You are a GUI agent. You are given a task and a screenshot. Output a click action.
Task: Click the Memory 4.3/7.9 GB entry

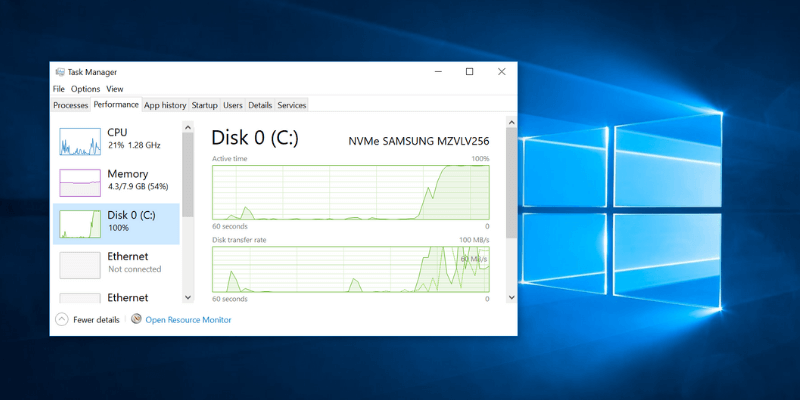[x=116, y=183]
